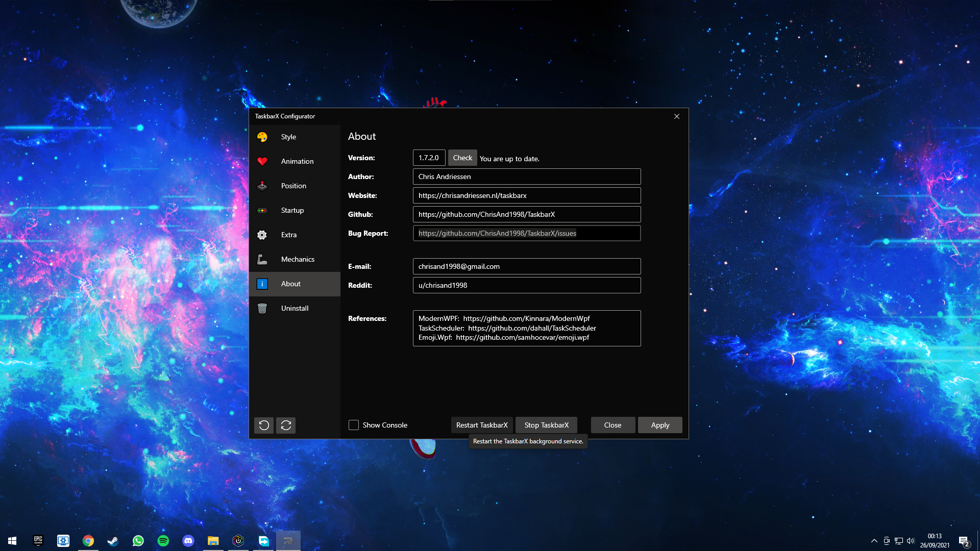
Task: Open Spotify from the taskbar
Action: click(x=163, y=541)
